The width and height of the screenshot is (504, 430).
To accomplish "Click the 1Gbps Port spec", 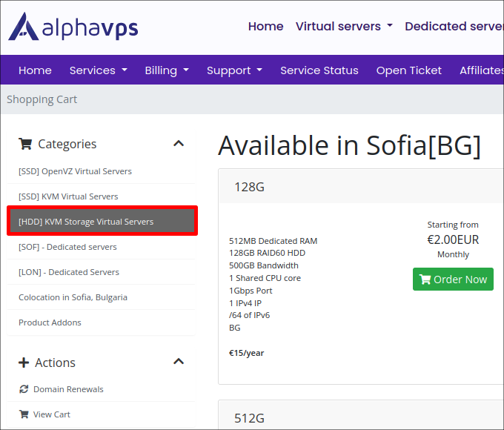I will click(x=251, y=291).
